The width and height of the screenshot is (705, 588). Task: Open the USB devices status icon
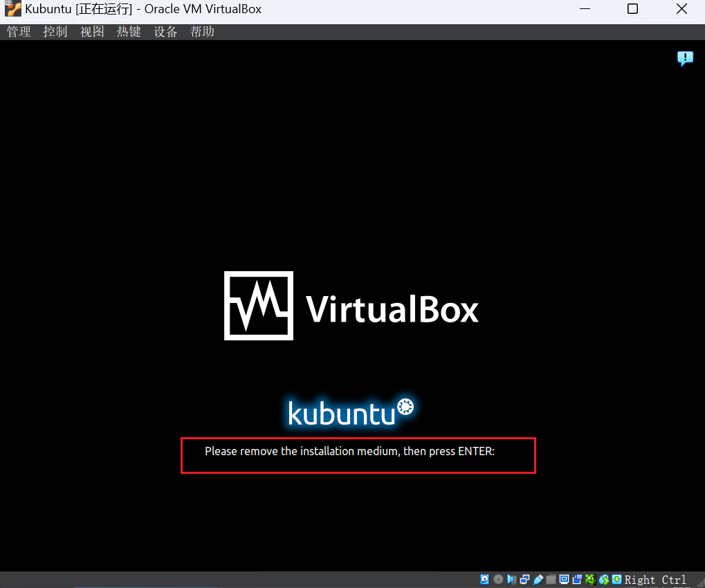[x=538, y=580]
